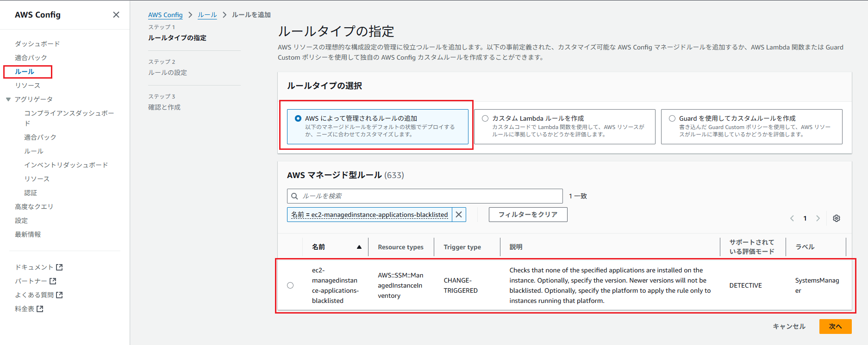Image resolution: width=868 pixels, height=345 pixels.
Task: Open 認証 under Aggregator
Action: (x=31, y=193)
